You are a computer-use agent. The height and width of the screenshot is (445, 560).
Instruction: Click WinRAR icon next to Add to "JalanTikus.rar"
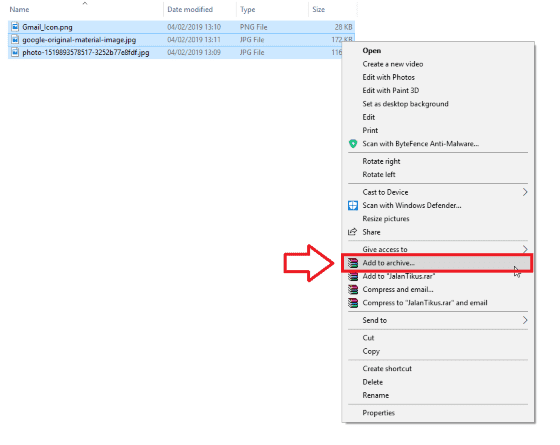click(x=353, y=276)
